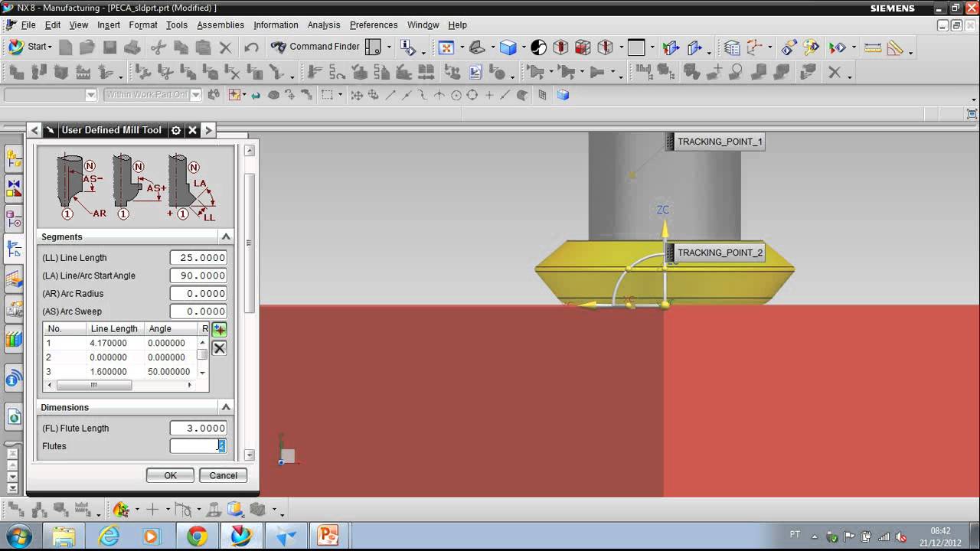The width and height of the screenshot is (980, 551).
Task: Open the Constraint Navigator sidebar tab
Action: 14,188
